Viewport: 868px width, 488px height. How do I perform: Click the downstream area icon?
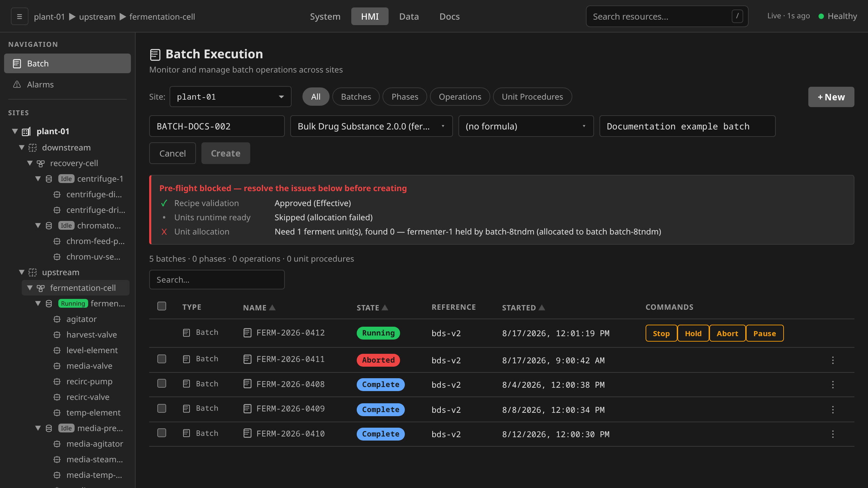click(x=33, y=148)
